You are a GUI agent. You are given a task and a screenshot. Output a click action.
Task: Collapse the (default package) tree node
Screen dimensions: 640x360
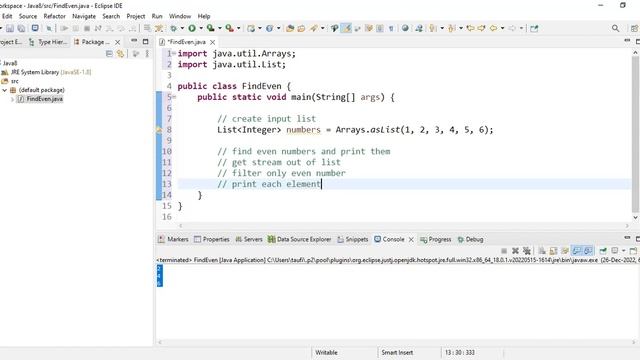click(x=4, y=90)
